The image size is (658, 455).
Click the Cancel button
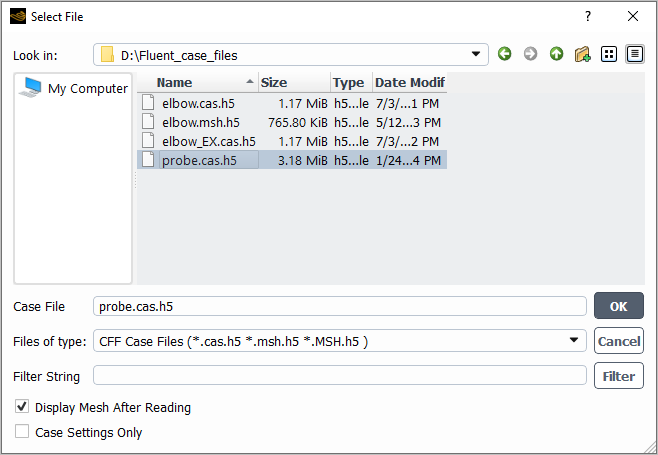click(x=619, y=341)
